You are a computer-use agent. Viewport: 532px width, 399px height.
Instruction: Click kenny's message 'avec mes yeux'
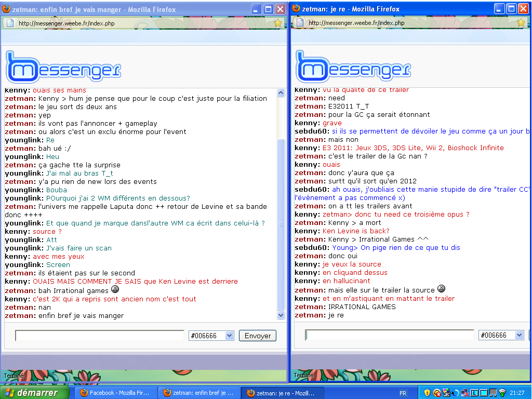[x=58, y=257]
